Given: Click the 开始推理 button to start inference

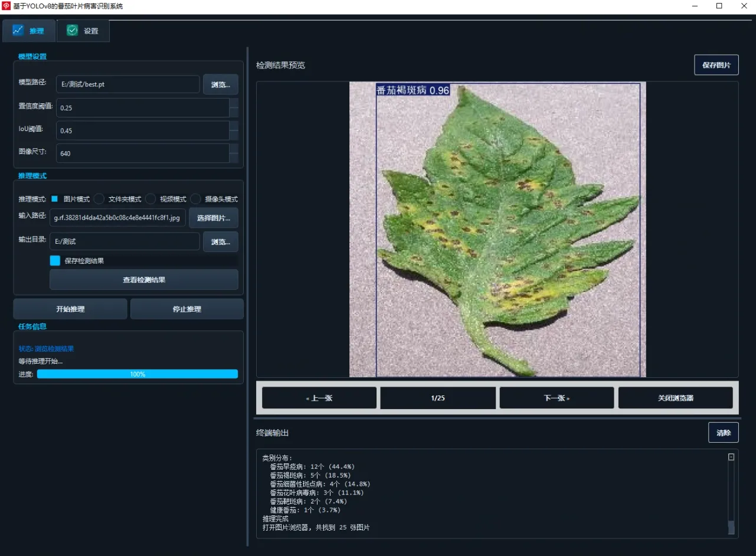Looking at the screenshot, I should pos(70,309).
